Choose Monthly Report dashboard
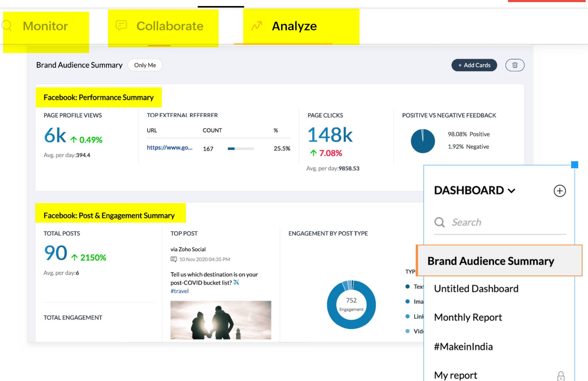 [468, 317]
